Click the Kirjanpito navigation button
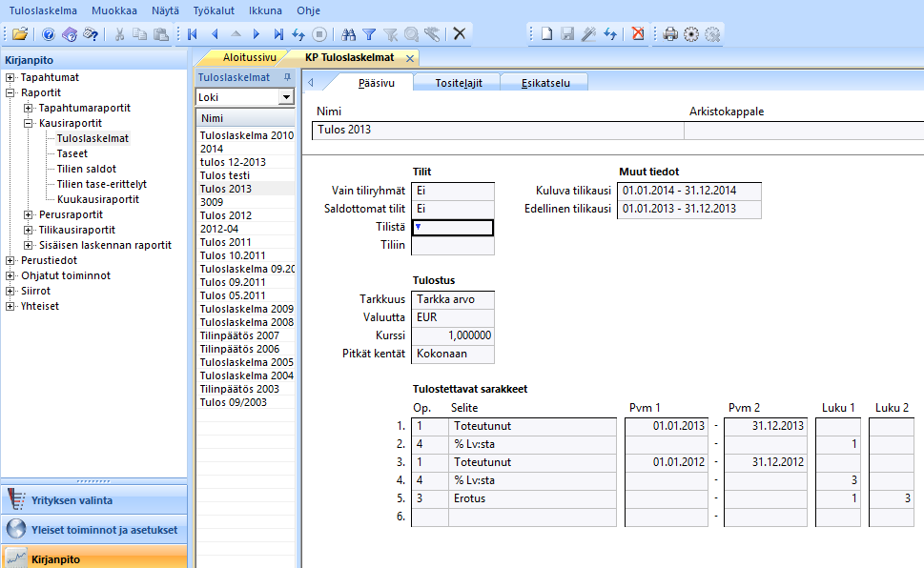 point(93,558)
